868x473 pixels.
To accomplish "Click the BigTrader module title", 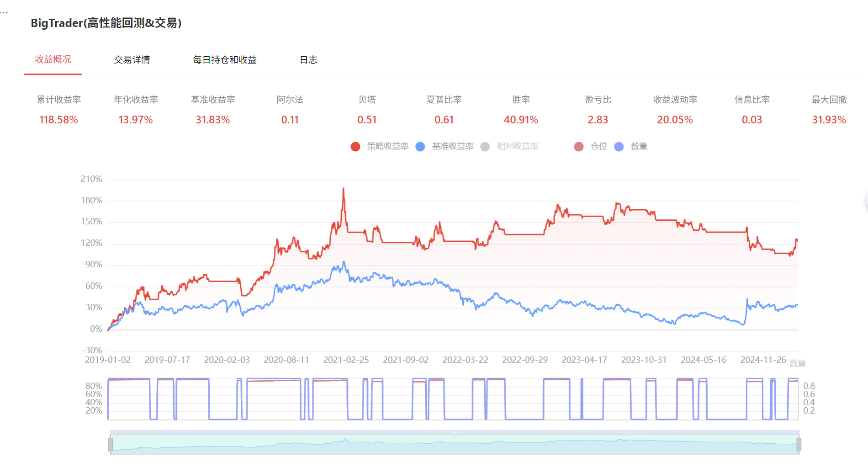I will pyautogui.click(x=106, y=23).
